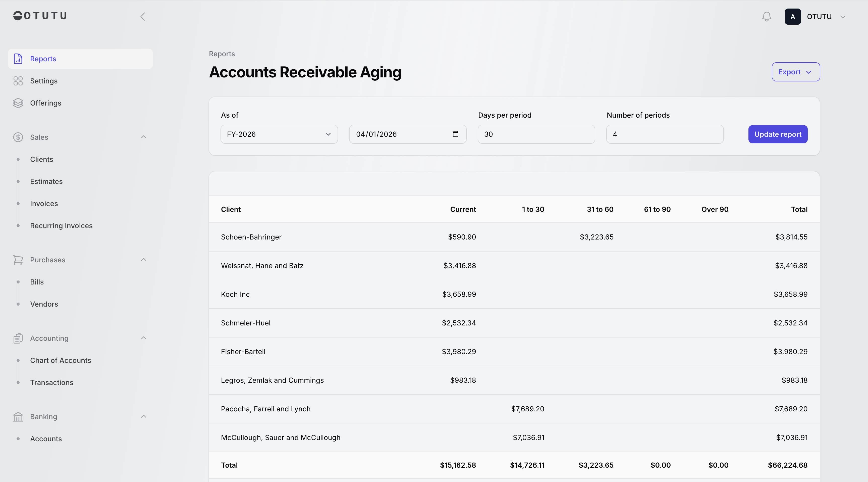Click the Reports breadcrumb link
Viewport: 868px width, 482px height.
222,54
